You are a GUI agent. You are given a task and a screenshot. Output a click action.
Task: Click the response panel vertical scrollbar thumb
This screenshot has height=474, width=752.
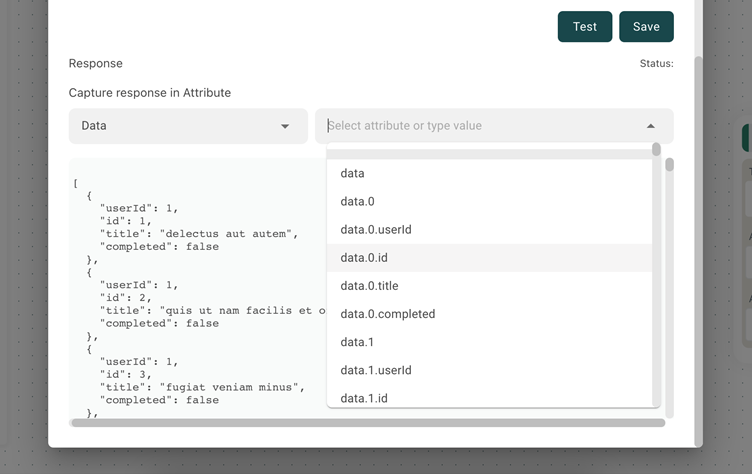[670, 165]
